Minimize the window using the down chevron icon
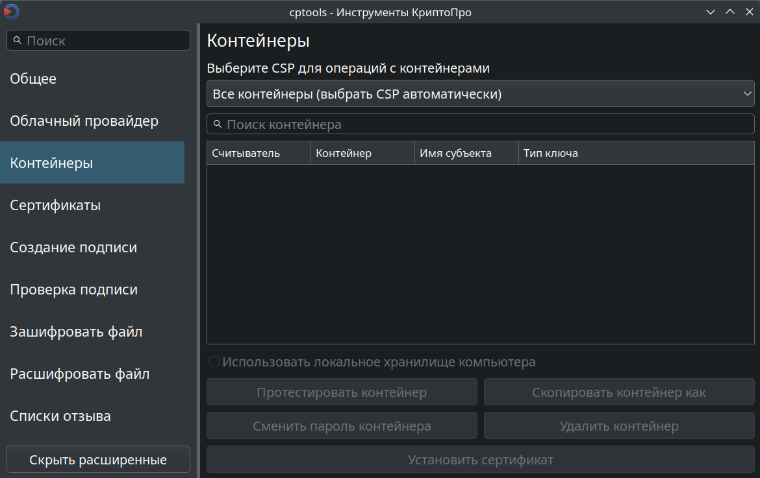Screen dimensions: 760x478 tap(710, 12)
